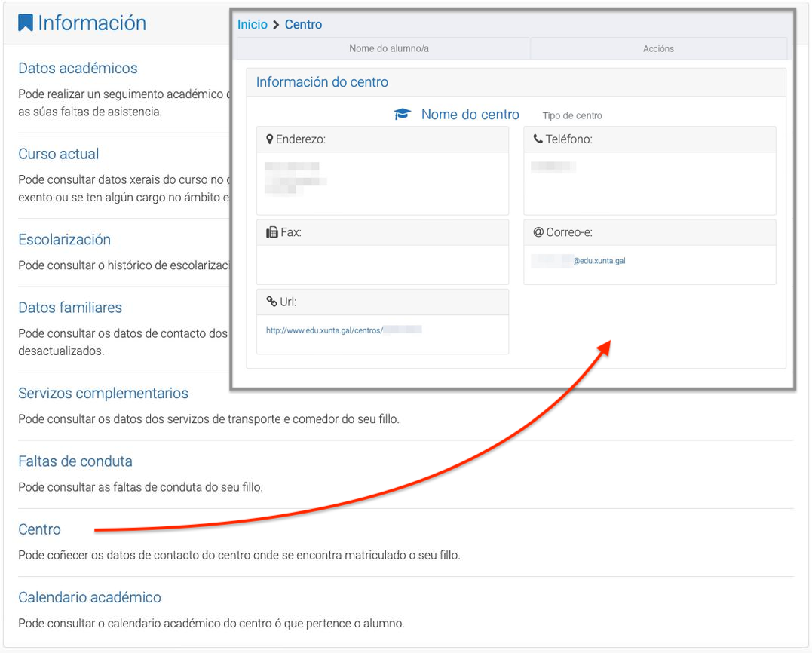
Task: Click the chain link icon near Url
Action: pos(271,302)
